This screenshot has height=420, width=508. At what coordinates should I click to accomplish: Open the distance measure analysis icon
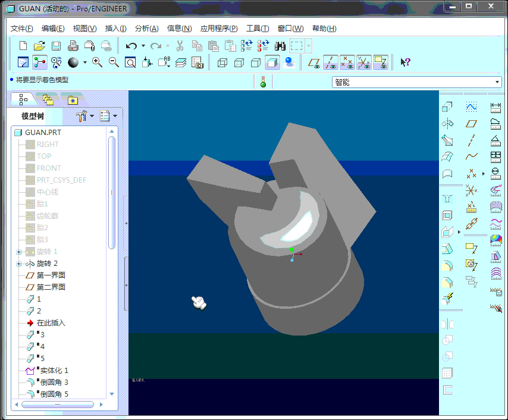[496, 107]
